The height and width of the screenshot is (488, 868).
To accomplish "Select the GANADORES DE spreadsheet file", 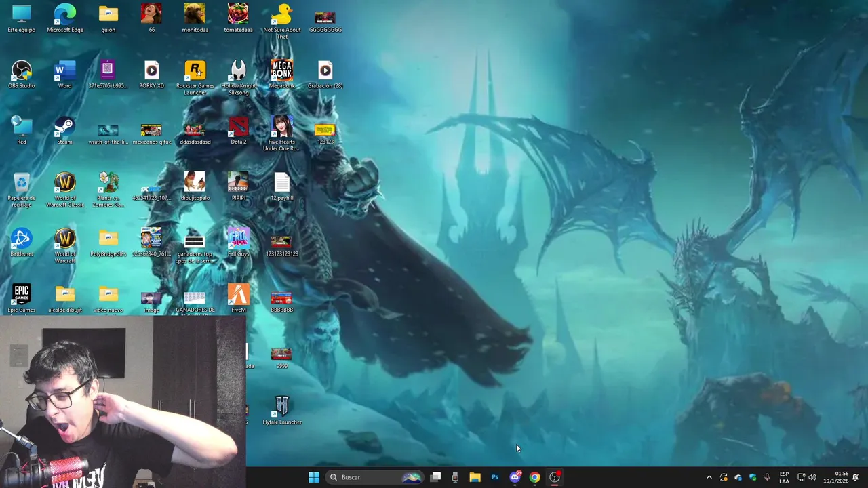I will click(195, 302).
